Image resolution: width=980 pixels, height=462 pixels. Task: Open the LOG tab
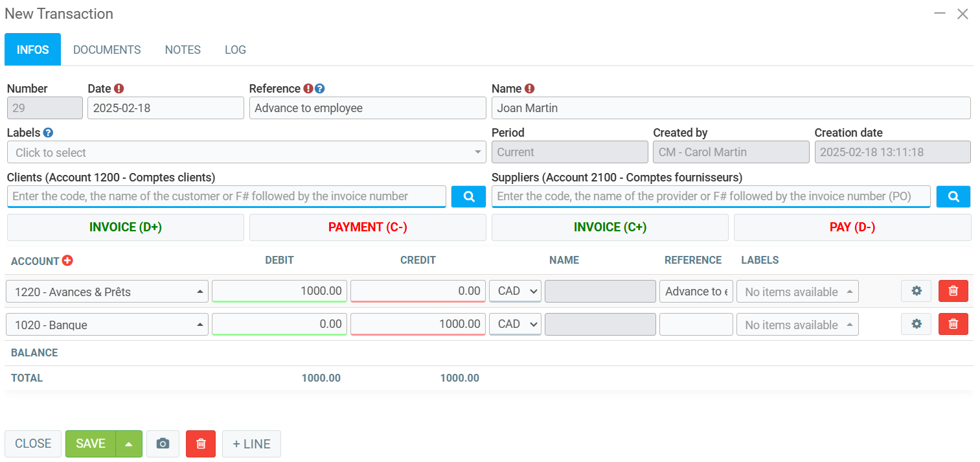click(235, 50)
